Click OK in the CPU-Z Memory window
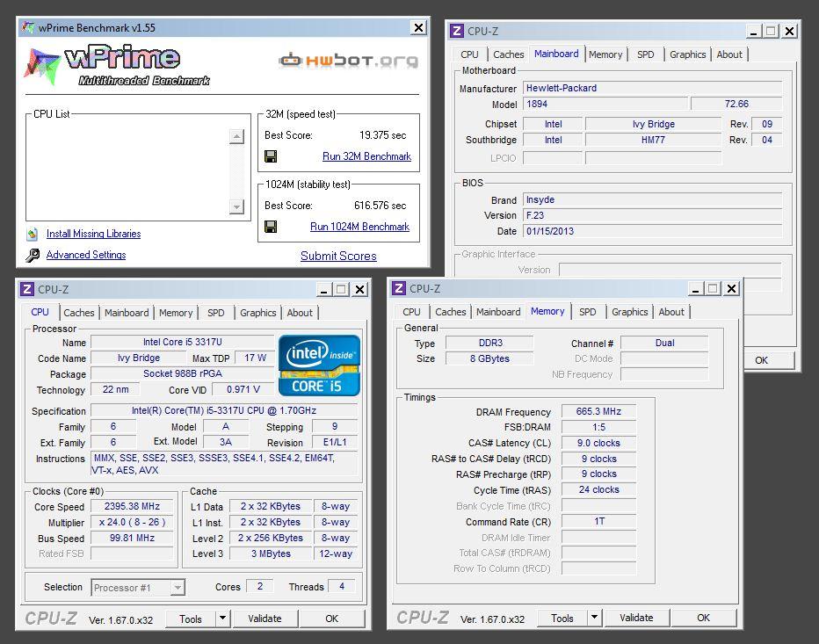This screenshot has height=644, width=819. [704, 618]
